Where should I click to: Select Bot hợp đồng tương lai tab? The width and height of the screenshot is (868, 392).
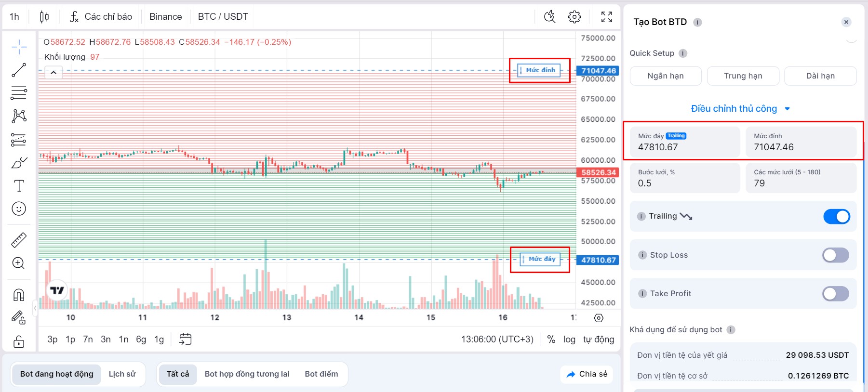(x=247, y=374)
